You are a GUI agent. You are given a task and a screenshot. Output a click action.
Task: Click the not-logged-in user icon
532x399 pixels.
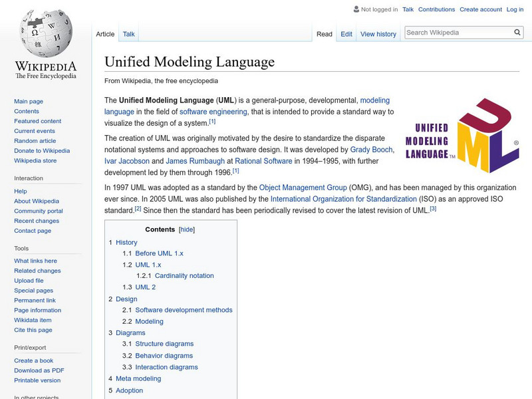pos(356,9)
